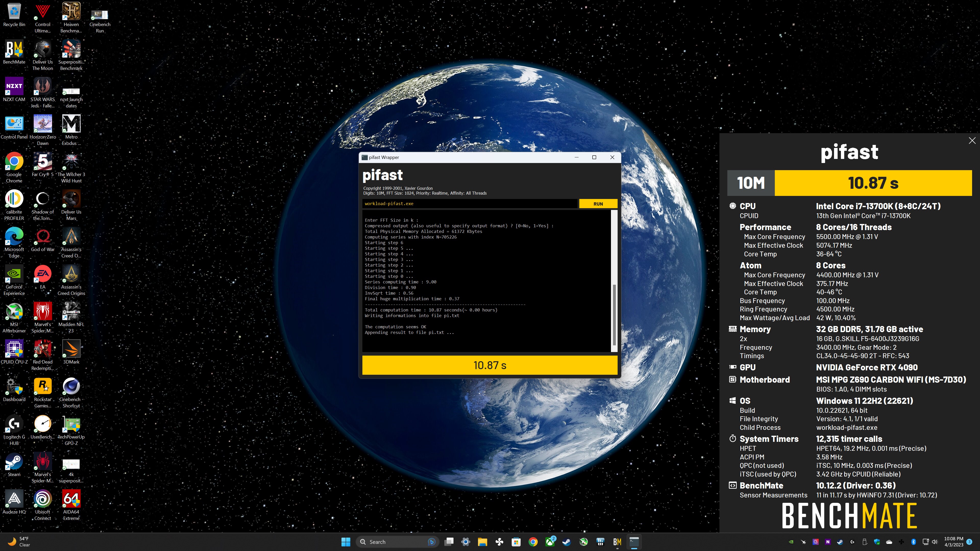Click the Bluetooth system tray icon

click(x=913, y=542)
